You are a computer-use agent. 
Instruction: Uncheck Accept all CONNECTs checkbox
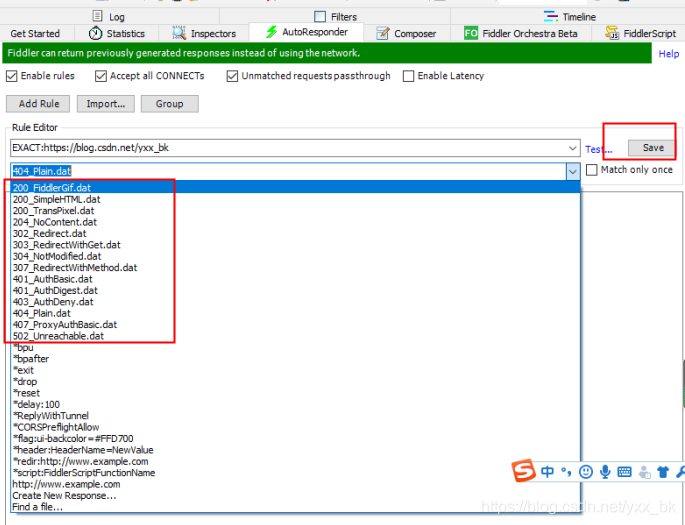pyautogui.click(x=101, y=76)
